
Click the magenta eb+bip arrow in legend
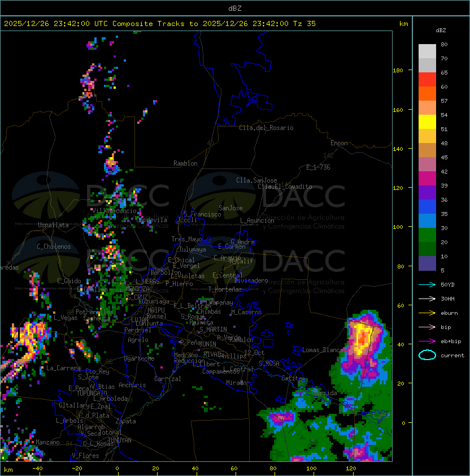tap(427, 341)
